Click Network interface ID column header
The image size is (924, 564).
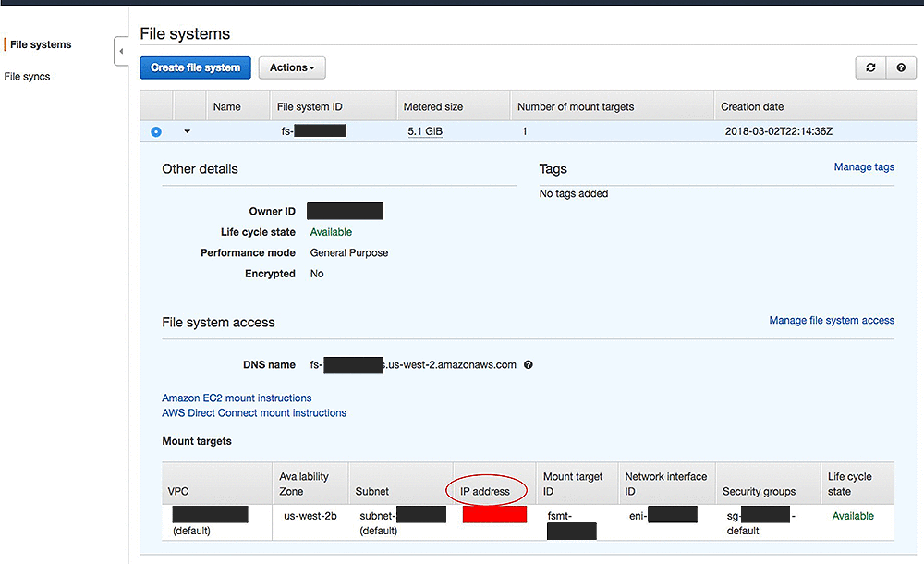(x=666, y=484)
